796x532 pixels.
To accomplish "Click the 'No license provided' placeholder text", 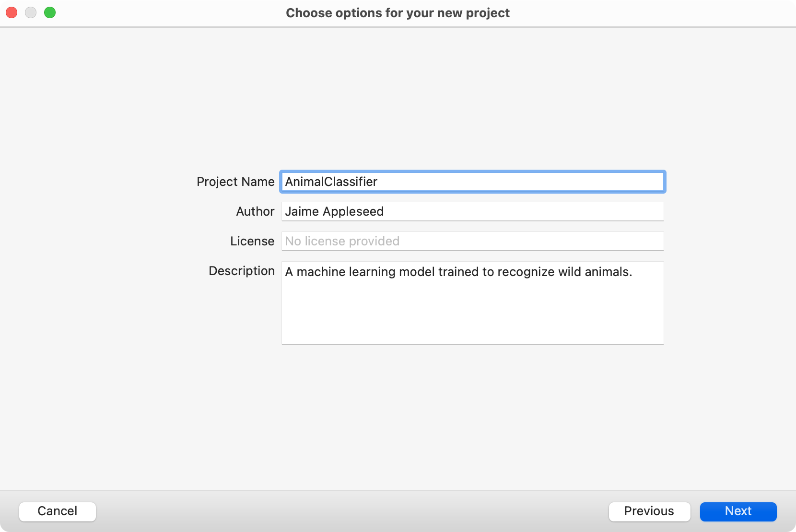I will click(342, 241).
